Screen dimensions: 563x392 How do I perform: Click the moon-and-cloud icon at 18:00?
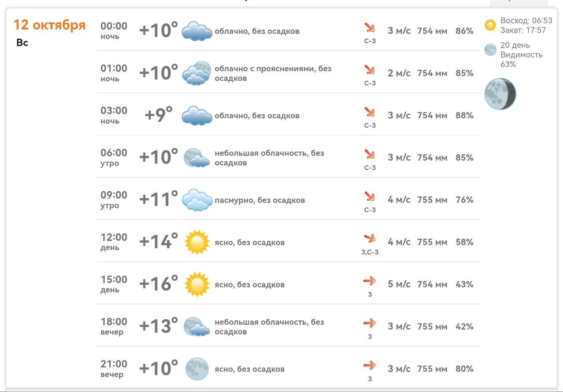pos(196,327)
